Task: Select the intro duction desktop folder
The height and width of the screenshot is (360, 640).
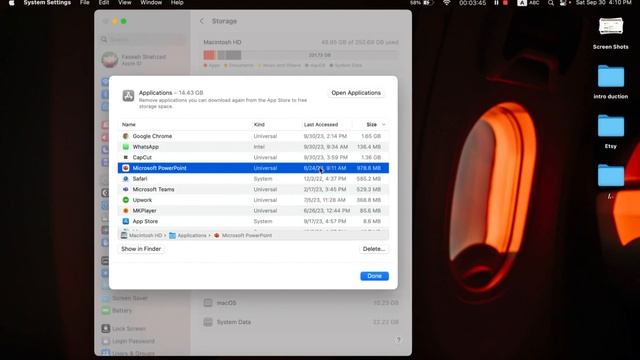Action: click(611, 82)
